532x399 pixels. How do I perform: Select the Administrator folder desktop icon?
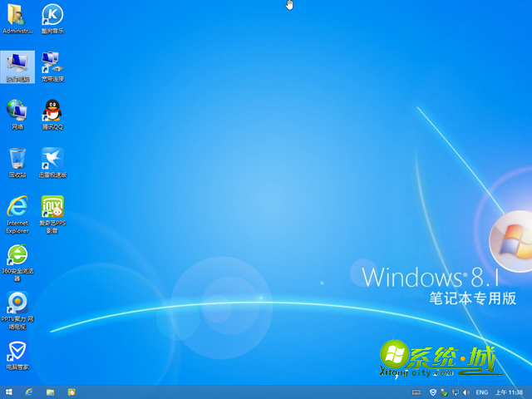pos(17,18)
